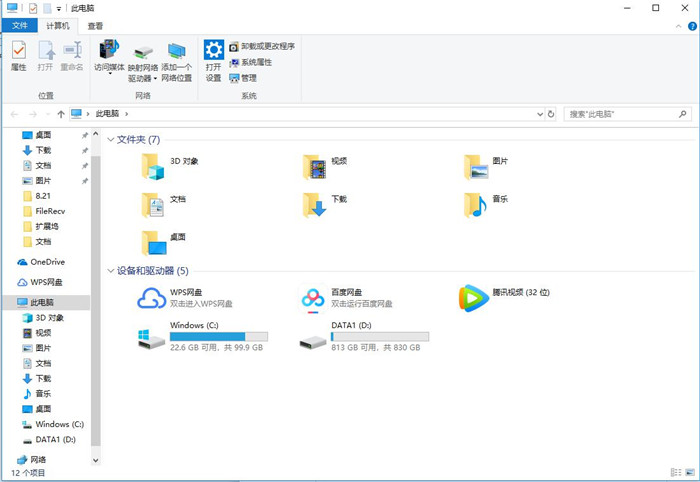Open the 访问媒体 dropdown in ribbon

pyautogui.click(x=109, y=73)
